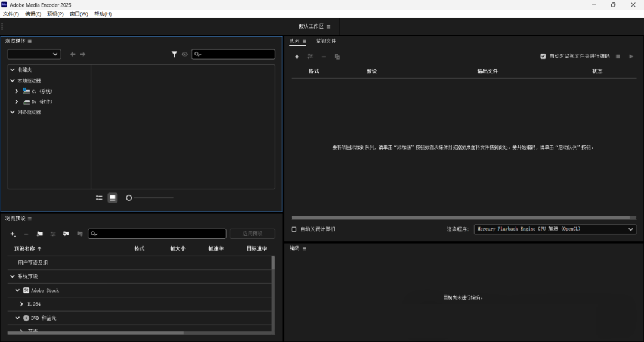Enable the 自动关闭计算机 checkbox
Screen dimensions: 644x342
click(x=294, y=229)
